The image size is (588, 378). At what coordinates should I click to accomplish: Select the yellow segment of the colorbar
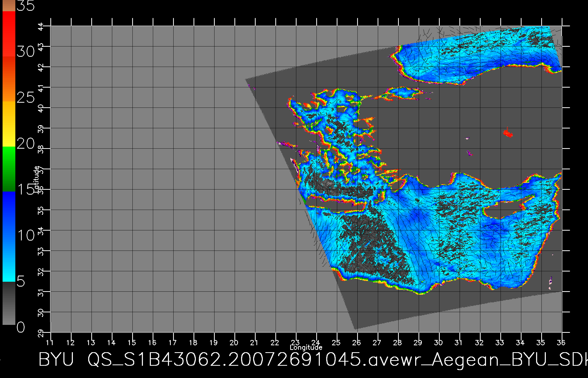coord(9,124)
